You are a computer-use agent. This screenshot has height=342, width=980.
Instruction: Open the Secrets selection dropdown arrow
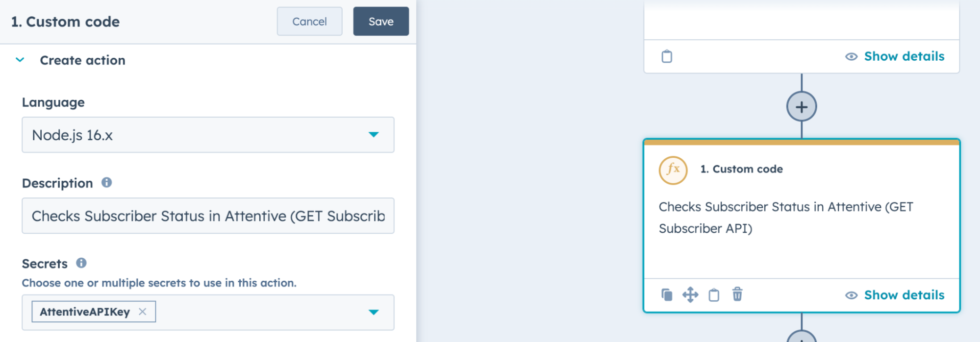click(x=374, y=312)
